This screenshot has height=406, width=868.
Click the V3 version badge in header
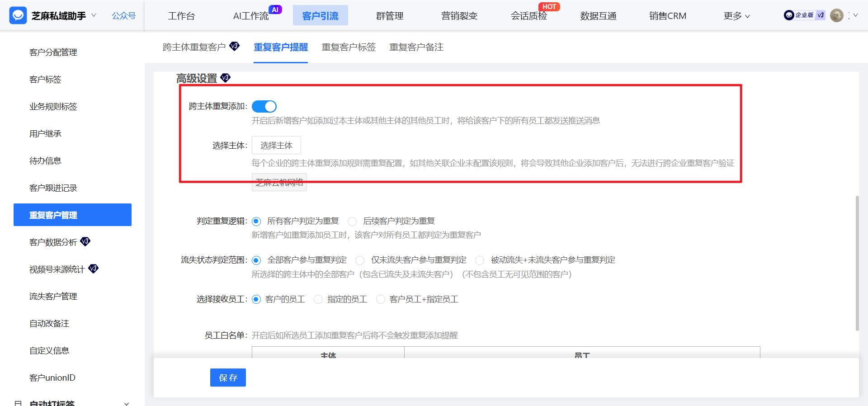(x=820, y=15)
